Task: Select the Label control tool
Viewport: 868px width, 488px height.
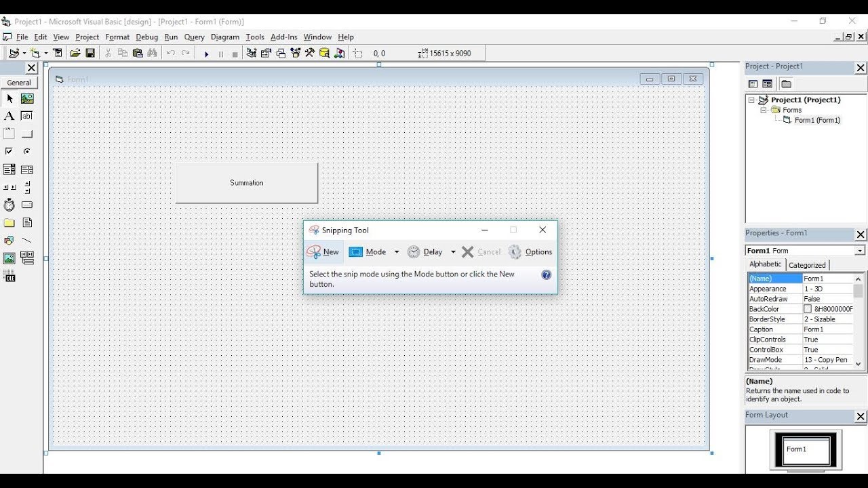Action: pyautogui.click(x=9, y=116)
